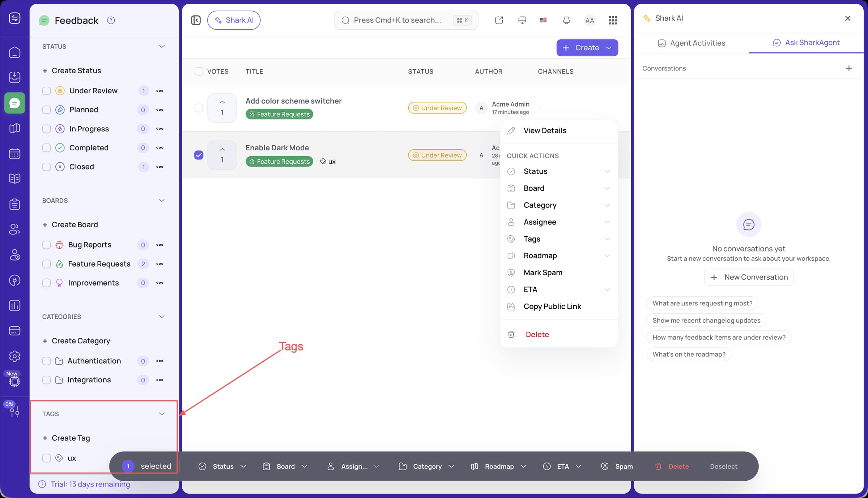The width and height of the screenshot is (868, 498).
Task: Check the Under Review status filter
Action: tap(46, 91)
